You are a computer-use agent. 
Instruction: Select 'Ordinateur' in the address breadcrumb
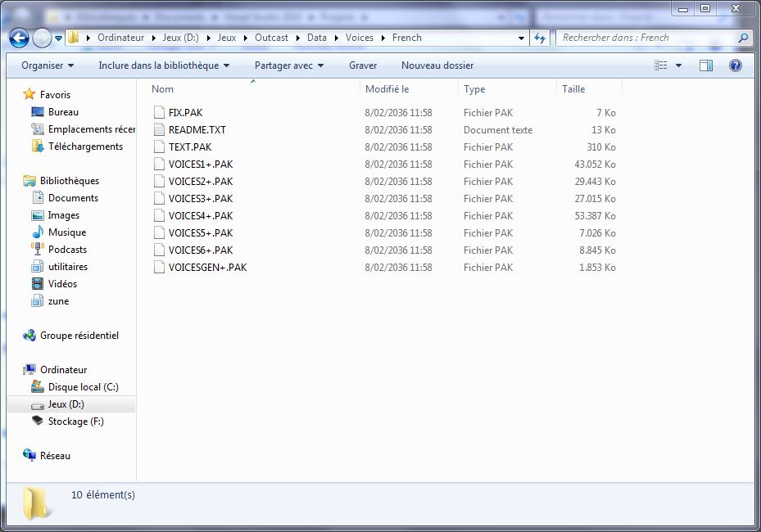[x=121, y=38]
